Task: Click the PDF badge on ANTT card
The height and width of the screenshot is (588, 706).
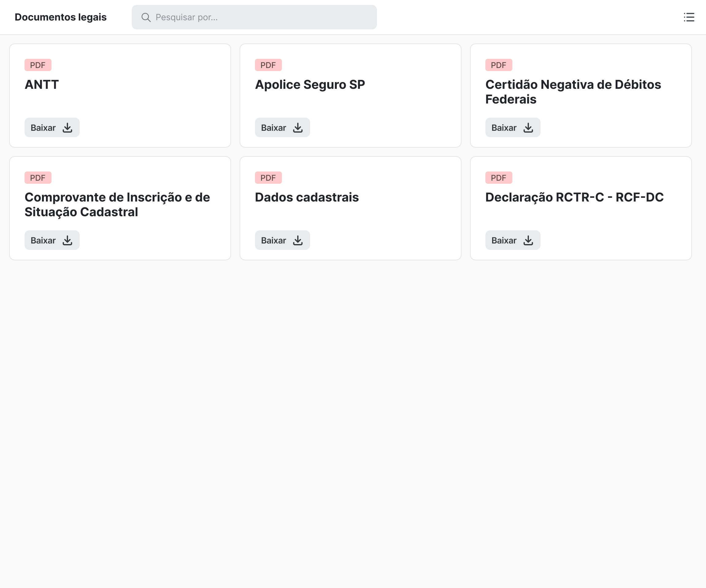Action: pos(38,65)
